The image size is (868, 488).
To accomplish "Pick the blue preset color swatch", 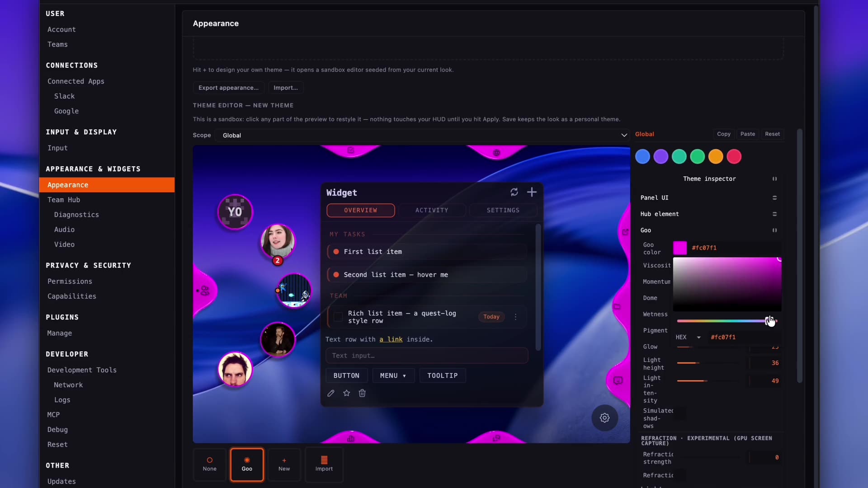I will (x=642, y=157).
